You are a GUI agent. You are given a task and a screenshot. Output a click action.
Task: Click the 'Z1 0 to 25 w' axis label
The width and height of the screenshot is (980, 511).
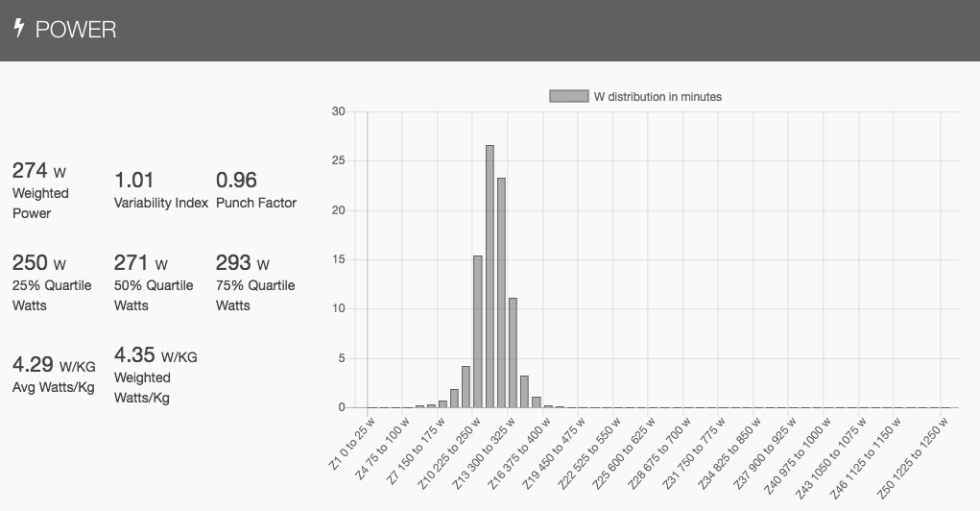click(351, 444)
